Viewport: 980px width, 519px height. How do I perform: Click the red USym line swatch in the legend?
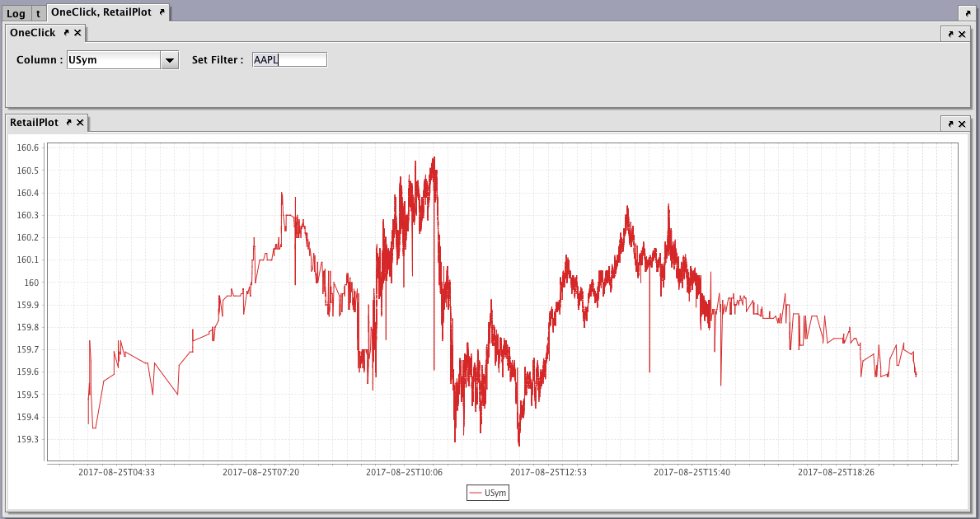click(475, 493)
